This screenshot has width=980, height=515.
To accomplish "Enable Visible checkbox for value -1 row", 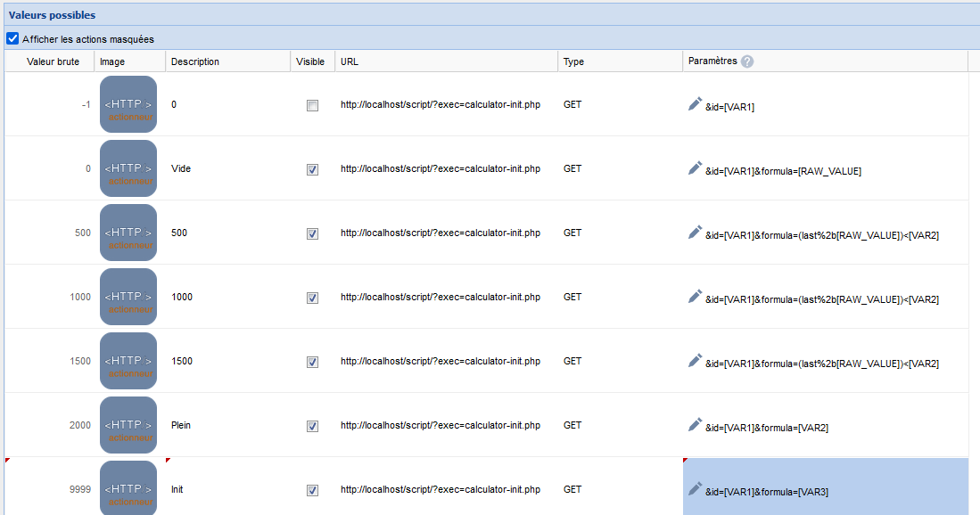I will 312,105.
